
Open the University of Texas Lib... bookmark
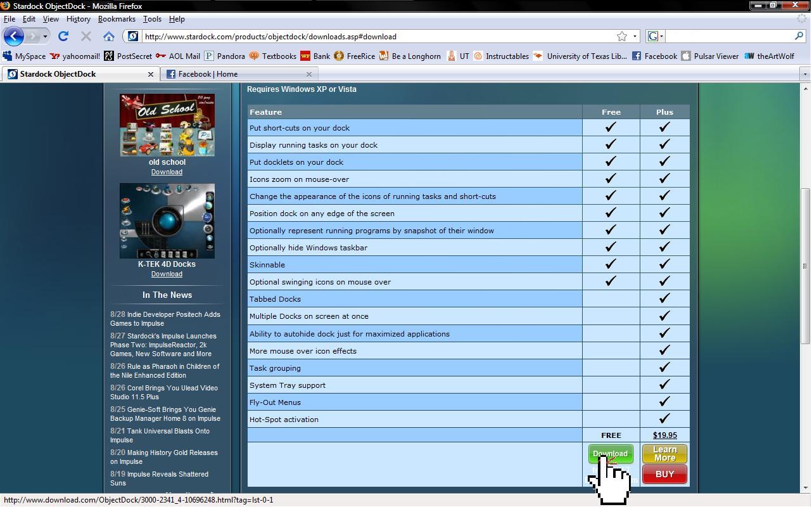580,56
